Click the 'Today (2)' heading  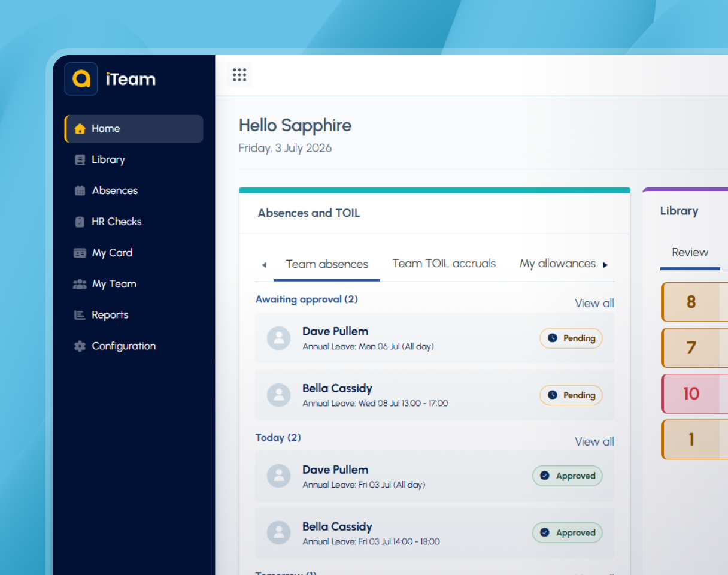tap(278, 438)
